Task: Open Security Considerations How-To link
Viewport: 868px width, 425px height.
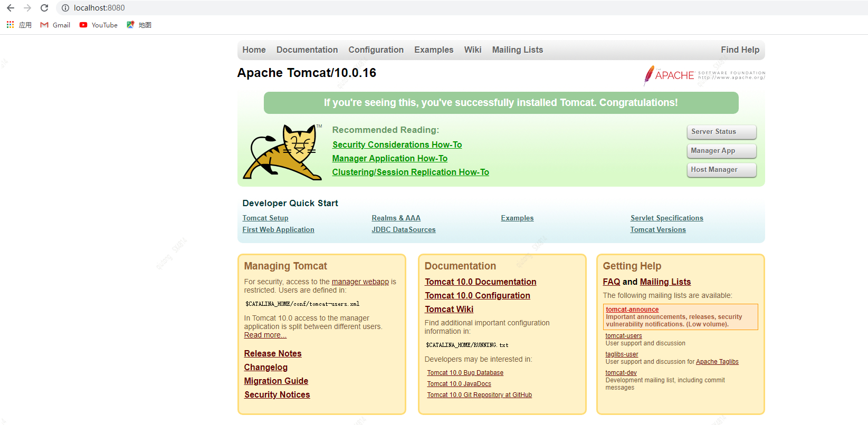Action: click(x=397, y=144)
